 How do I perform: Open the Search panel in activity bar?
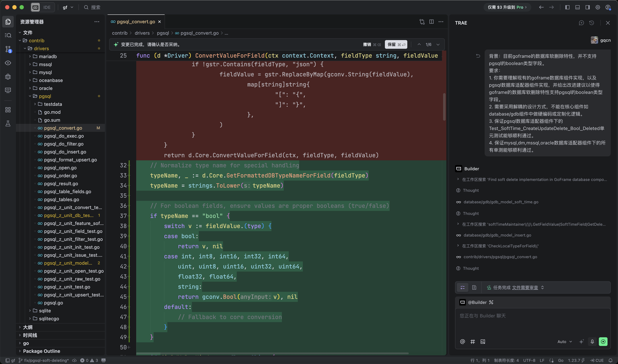click(x=8, y=35)
